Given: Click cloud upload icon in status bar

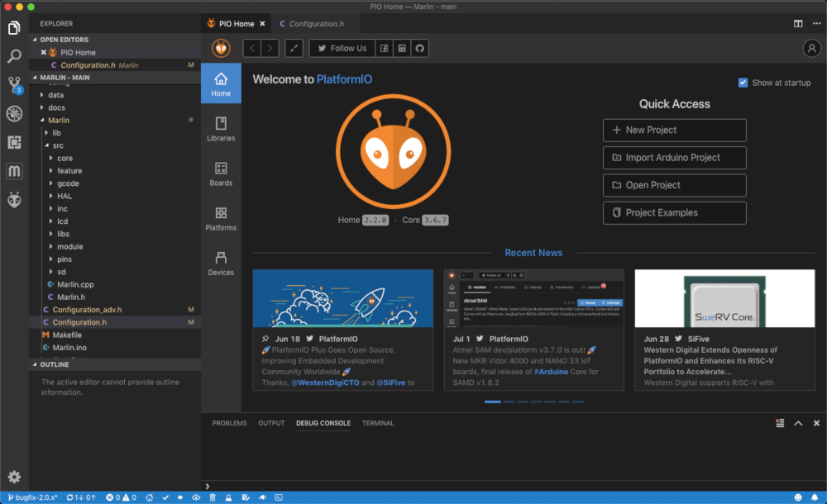Looking at the screenshot, I should pos(196,497).
